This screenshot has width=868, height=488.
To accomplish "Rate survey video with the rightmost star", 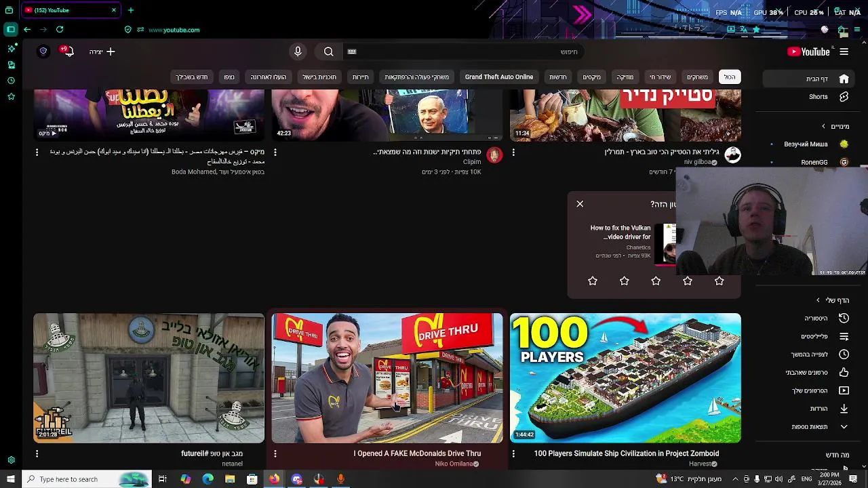I will (719, 281).
